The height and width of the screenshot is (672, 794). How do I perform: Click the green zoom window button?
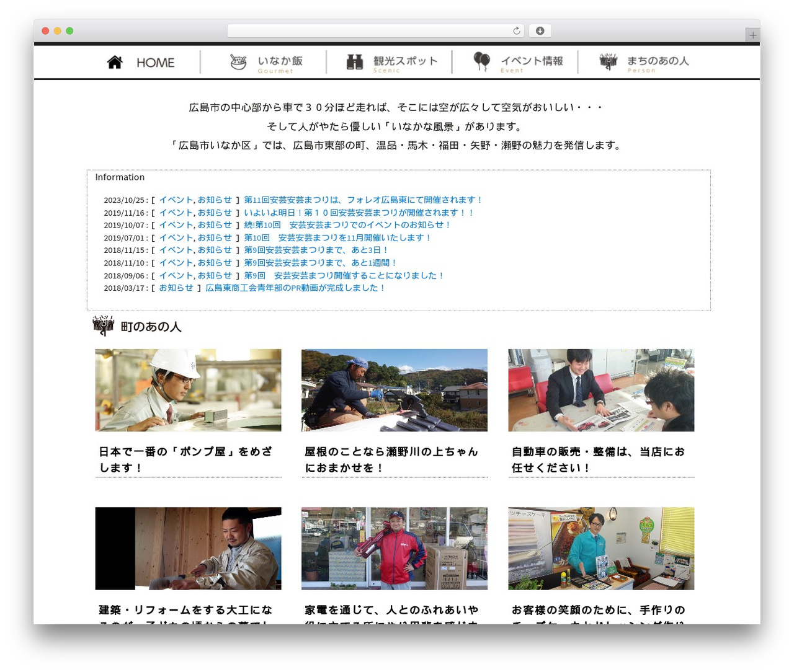coord(69,31)
